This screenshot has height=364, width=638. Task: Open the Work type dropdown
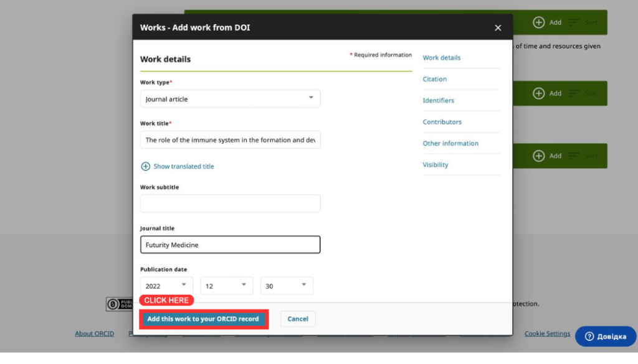(x=231, y=99)
